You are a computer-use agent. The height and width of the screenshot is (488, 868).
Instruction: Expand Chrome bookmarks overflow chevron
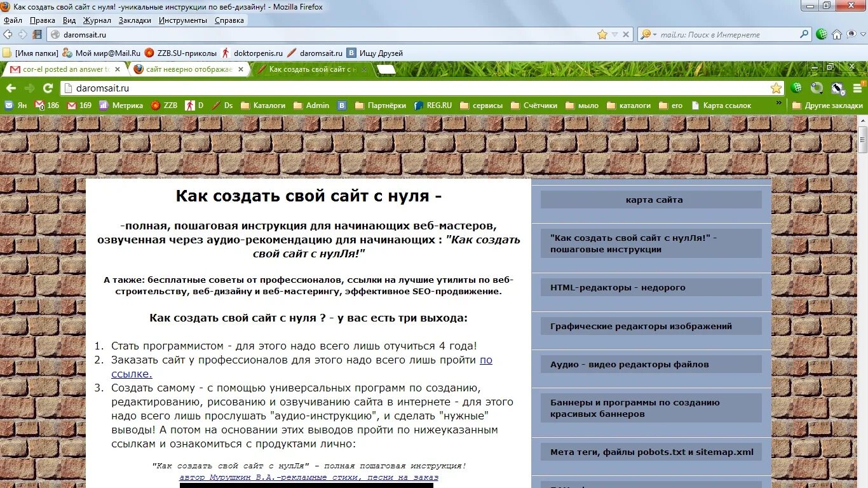779,103
